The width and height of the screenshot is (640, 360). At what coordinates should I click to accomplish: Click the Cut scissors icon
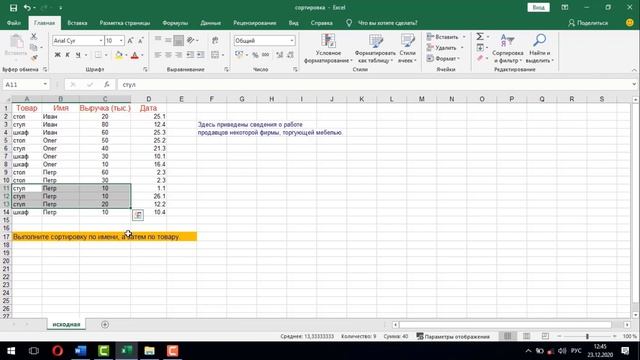point(34,37)
